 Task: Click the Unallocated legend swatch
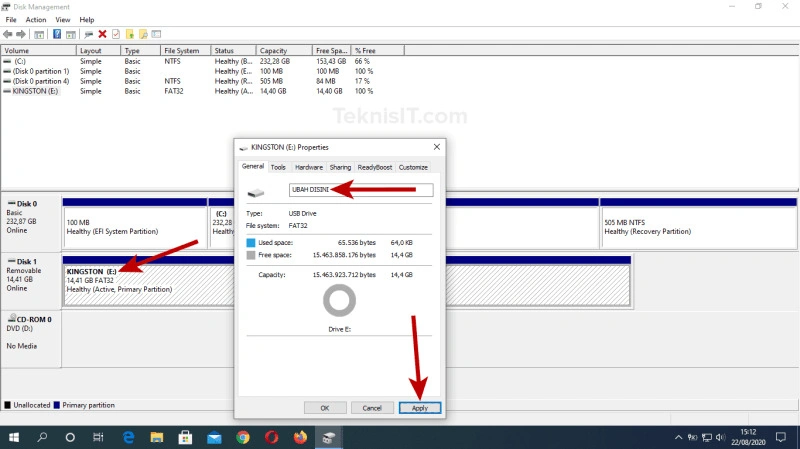coord(7,405)
